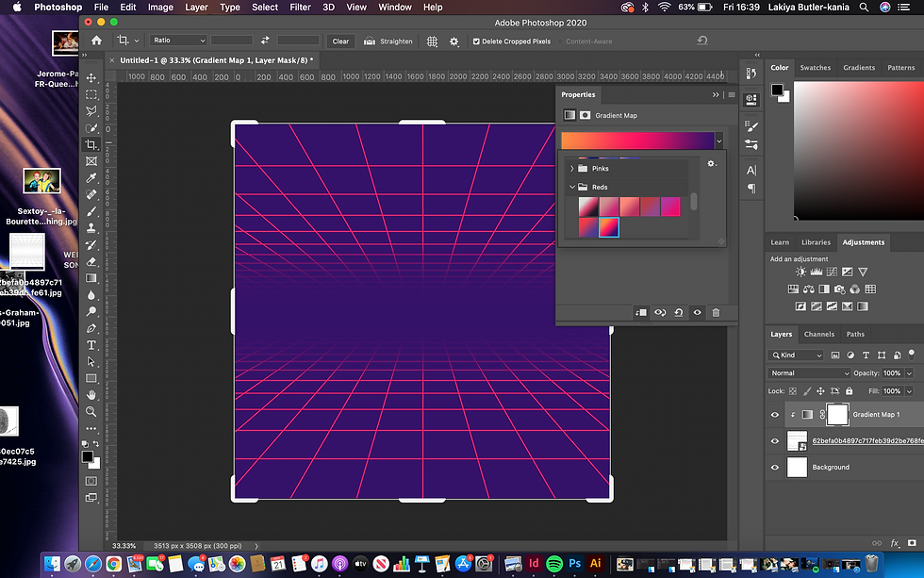The image size is (924, 578).
Task: Select the Healing Brush tool
Action: click(91, 194)
